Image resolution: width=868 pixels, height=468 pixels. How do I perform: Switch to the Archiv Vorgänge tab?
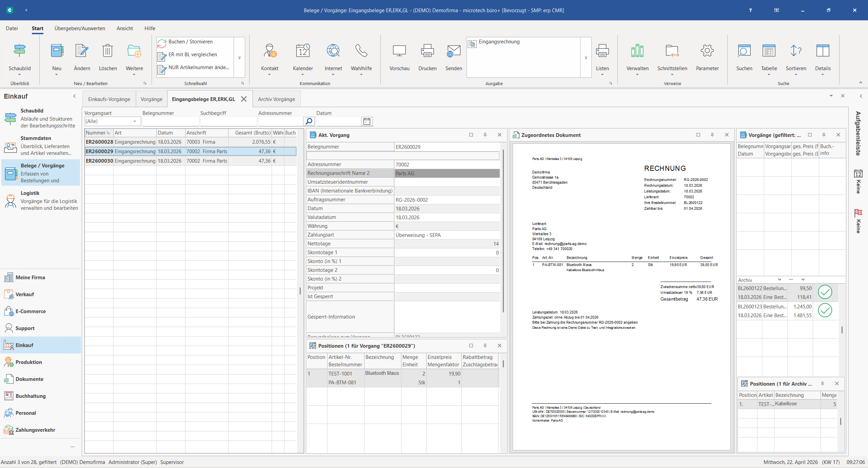click(276, 99)
